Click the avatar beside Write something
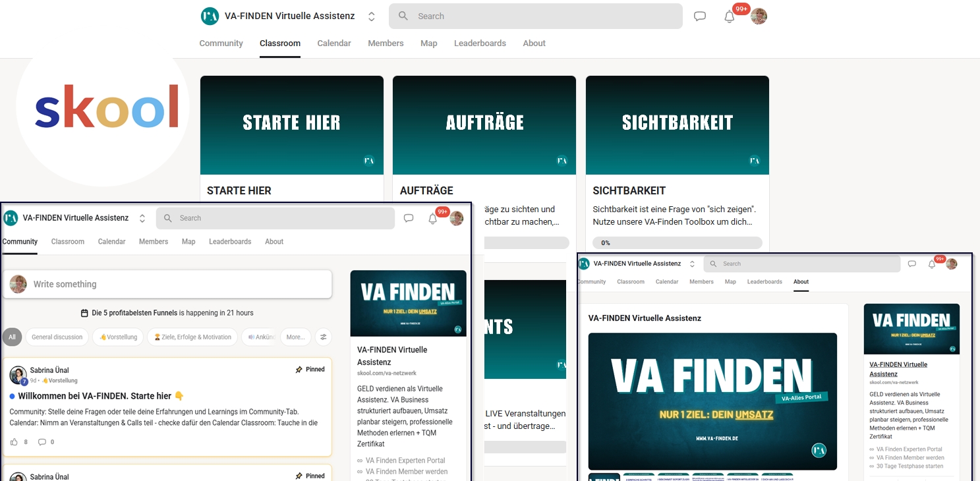Viewport: 980px width, 481px height. [18, 284]
